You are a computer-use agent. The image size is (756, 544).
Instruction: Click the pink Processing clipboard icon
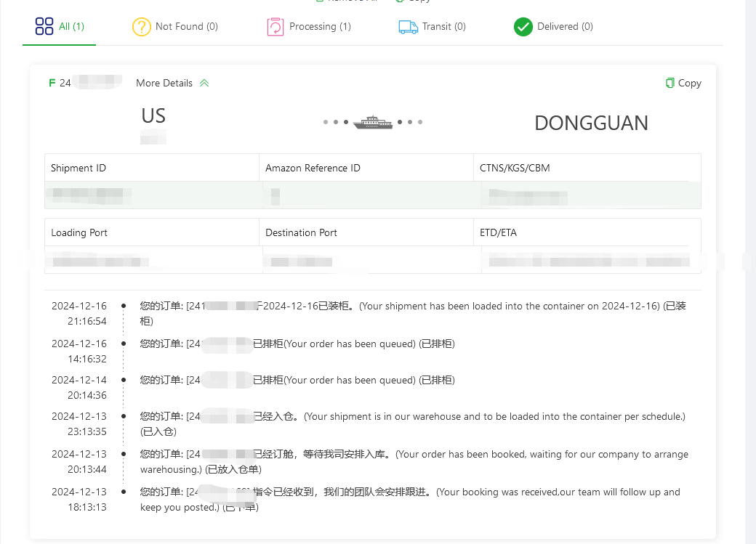point(276,27)
